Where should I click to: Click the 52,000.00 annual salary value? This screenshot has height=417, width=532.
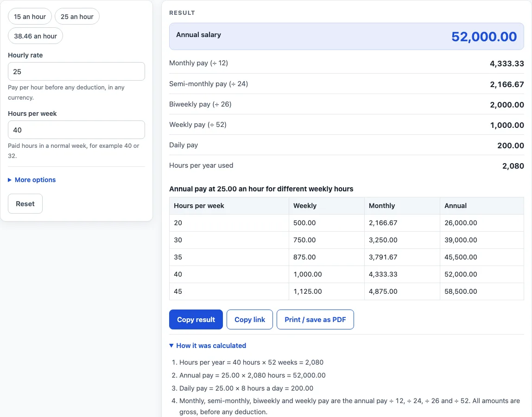[x=484, y=36]
